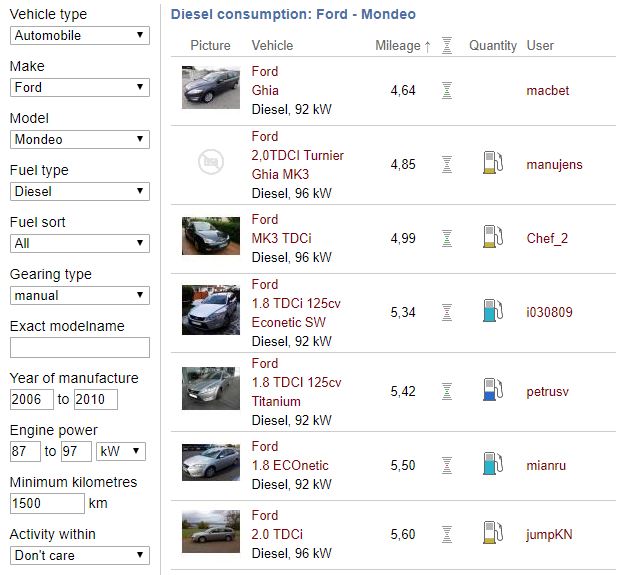Open the Gearing type dropdown
Screen dimensions: 626x575
[80, 295]
